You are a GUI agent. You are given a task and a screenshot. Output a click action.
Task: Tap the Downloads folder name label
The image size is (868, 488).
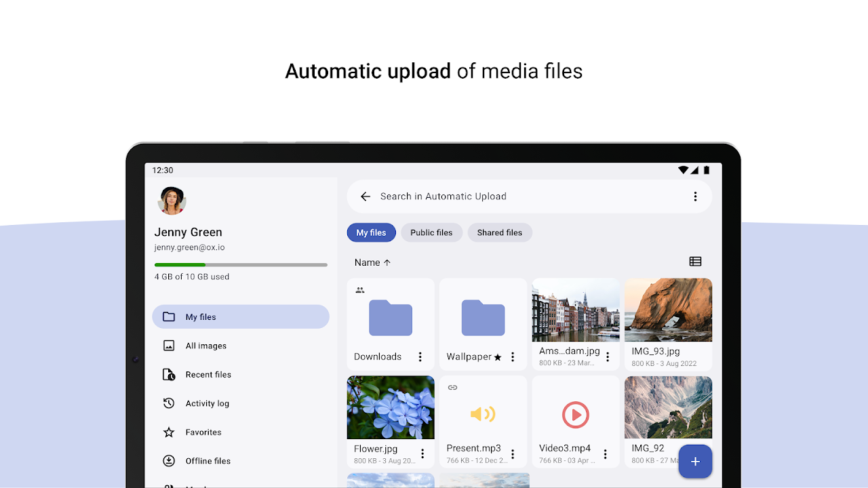[378, 357]
